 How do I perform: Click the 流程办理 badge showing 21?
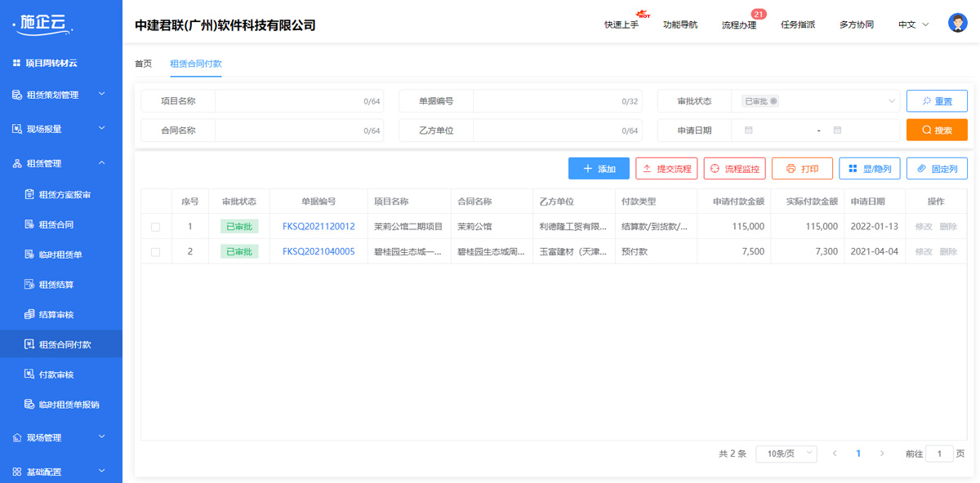[x=759, y=14]
